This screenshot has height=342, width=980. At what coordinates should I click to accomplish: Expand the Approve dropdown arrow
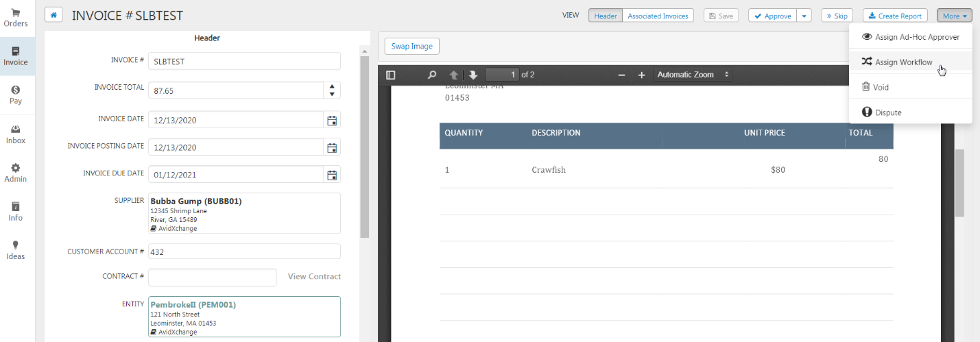pos(805,16)
